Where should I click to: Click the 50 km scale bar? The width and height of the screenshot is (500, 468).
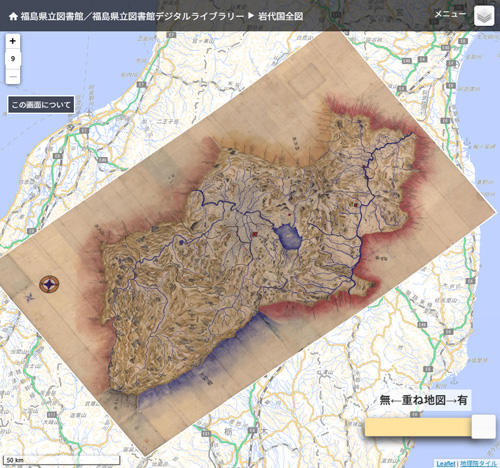[61, 460]
